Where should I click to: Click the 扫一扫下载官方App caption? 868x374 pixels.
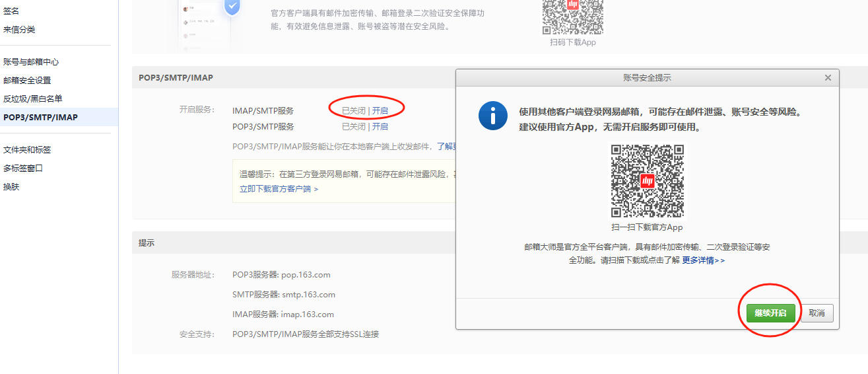pyautogui.click(x=647, y=227)
